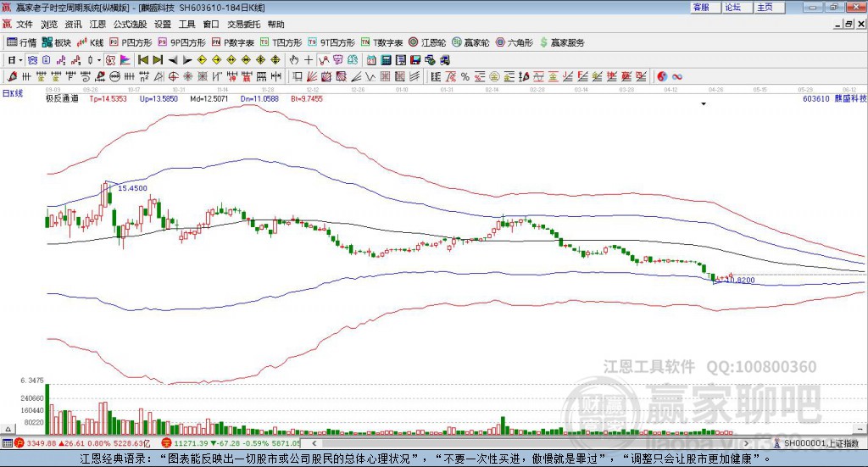This screenshot has height=467, width=868.
Task: Step chart right with black arrow
Action: [x=187, y=60]
